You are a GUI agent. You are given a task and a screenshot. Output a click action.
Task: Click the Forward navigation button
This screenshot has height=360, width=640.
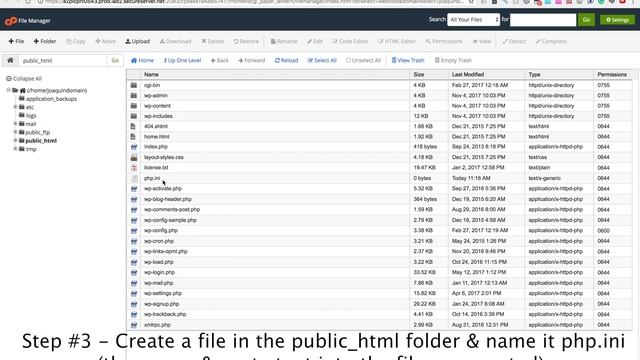click(x=252, y=60)
